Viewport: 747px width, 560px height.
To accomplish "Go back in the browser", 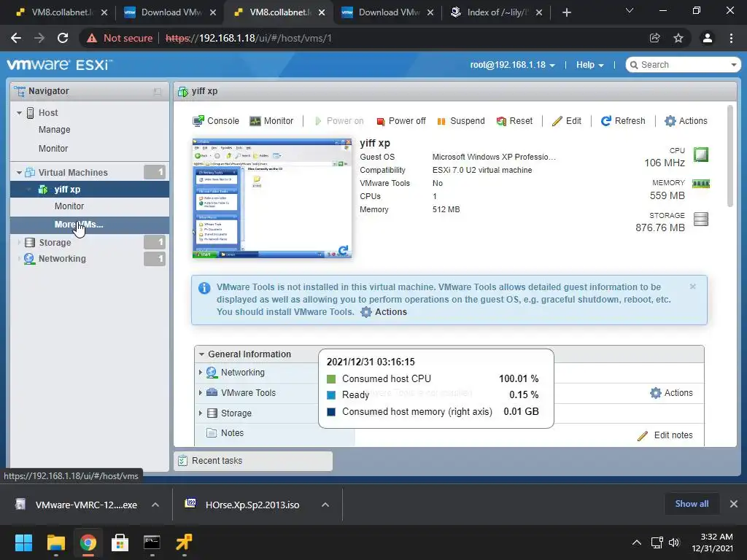I will pyautogui.click(x=16, y=38).
